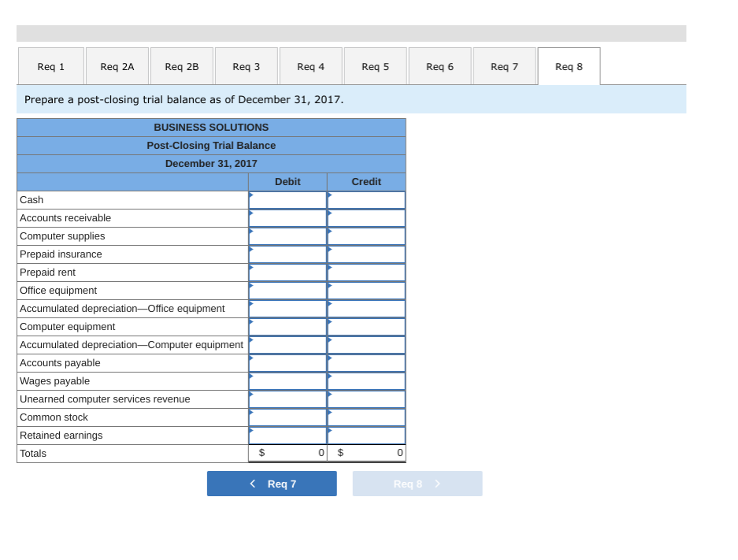Click the Post-Closing Trial Balance heading

(x=211, y=146)
